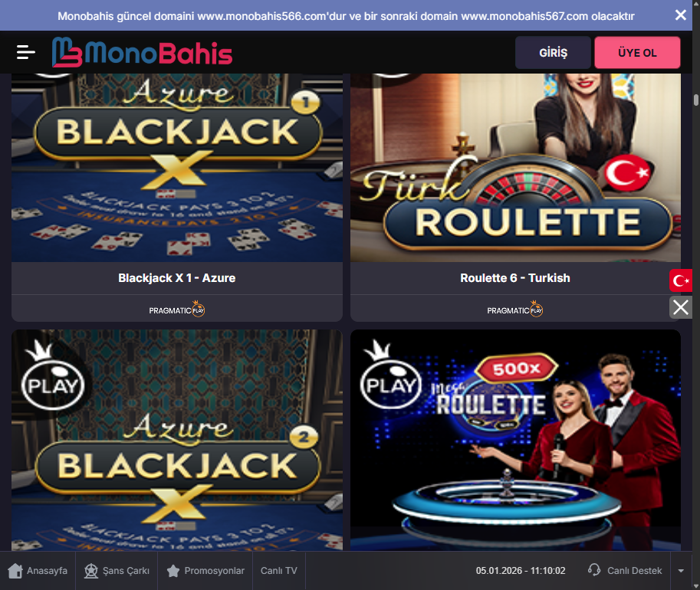This screenshot has width=700, height=590.
Task: Expand the bottom bar dropdown arrow
Action: point(681,571)
